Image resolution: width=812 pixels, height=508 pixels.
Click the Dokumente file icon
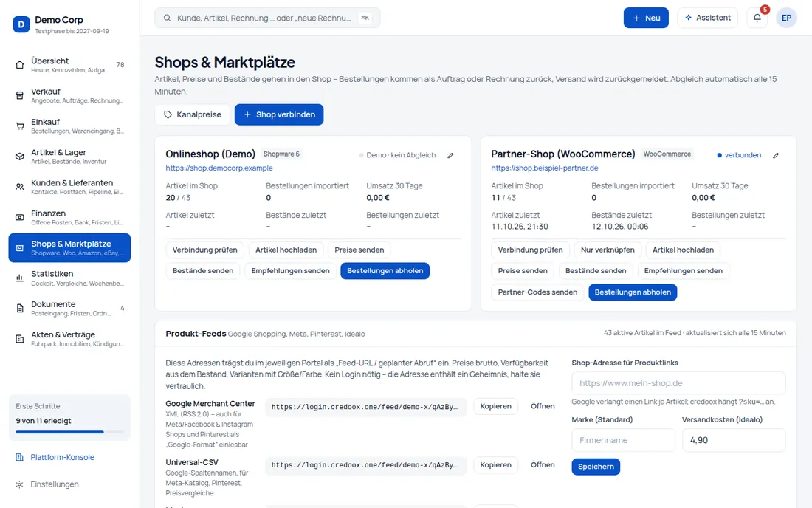pyautogui.click(x=20, y=309)
